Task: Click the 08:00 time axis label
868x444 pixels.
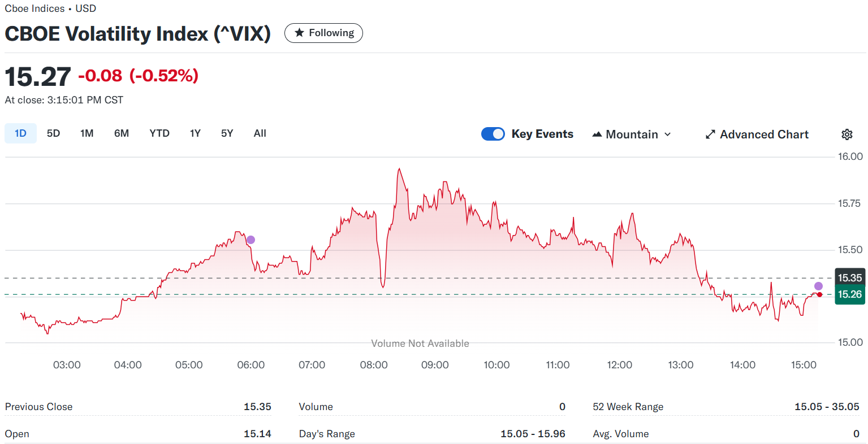Action: pyautogui.click(x=374, y=365)
